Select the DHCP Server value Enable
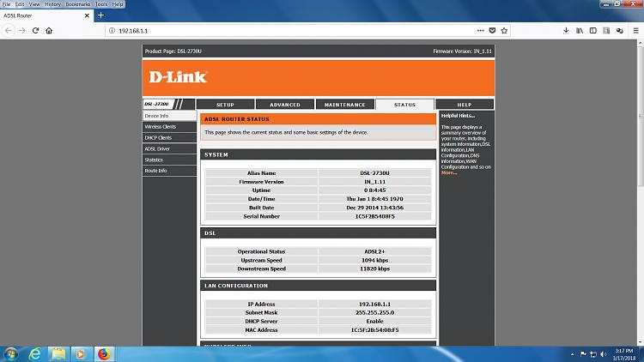 click(x=374, y=322)
